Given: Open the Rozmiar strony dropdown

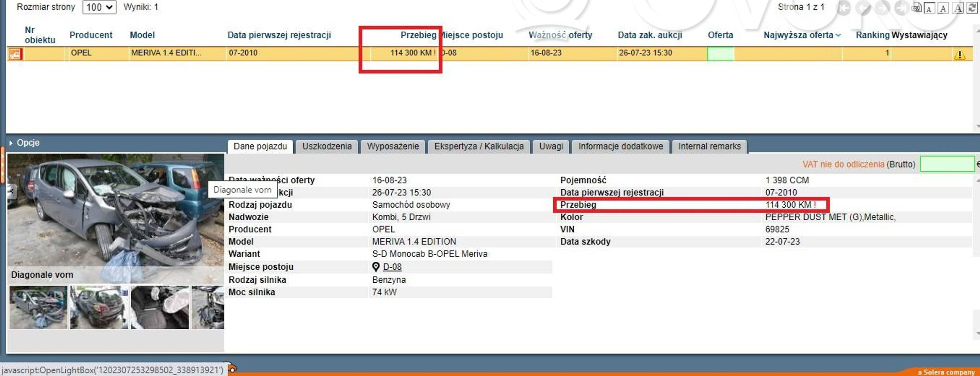Looking at the screenshot, I should tap(99, 7).
